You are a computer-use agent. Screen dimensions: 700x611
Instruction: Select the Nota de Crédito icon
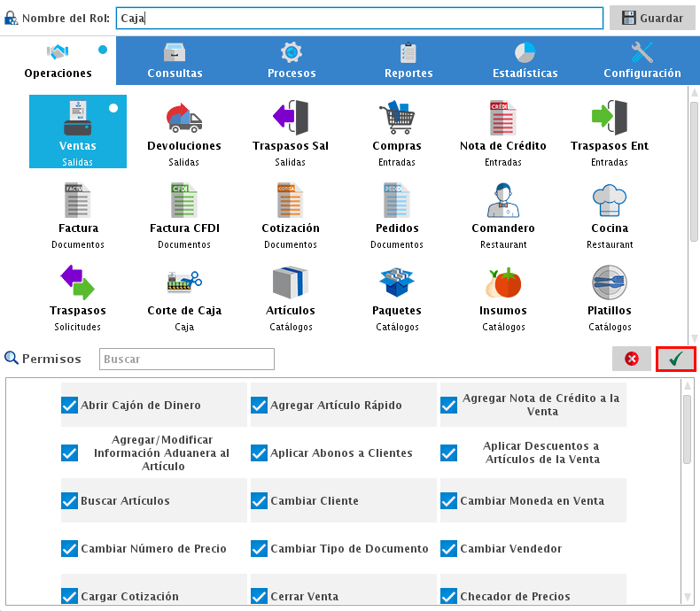click(503, 118)
